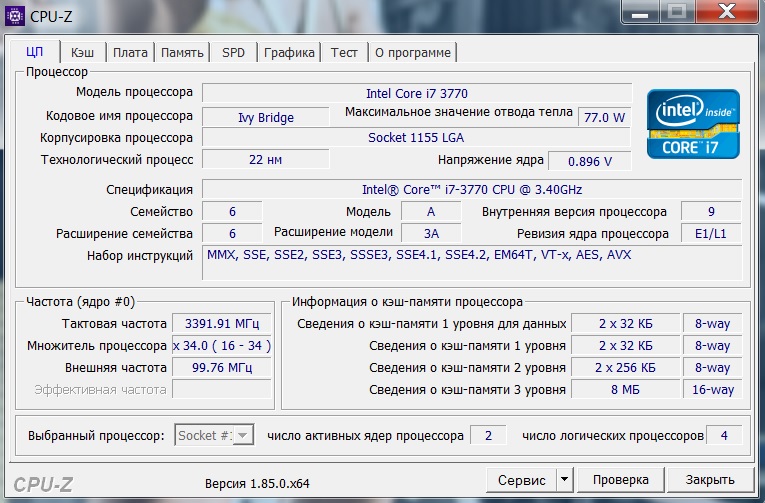Click the extended model value 3A
Image resolution: width=765 pixels, height=503 pixels.
[431, 233]
